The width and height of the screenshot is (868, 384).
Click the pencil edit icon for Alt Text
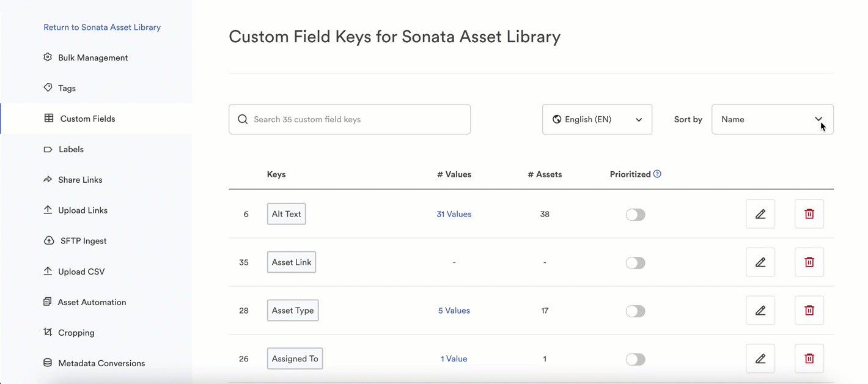(x=760, y=214)
